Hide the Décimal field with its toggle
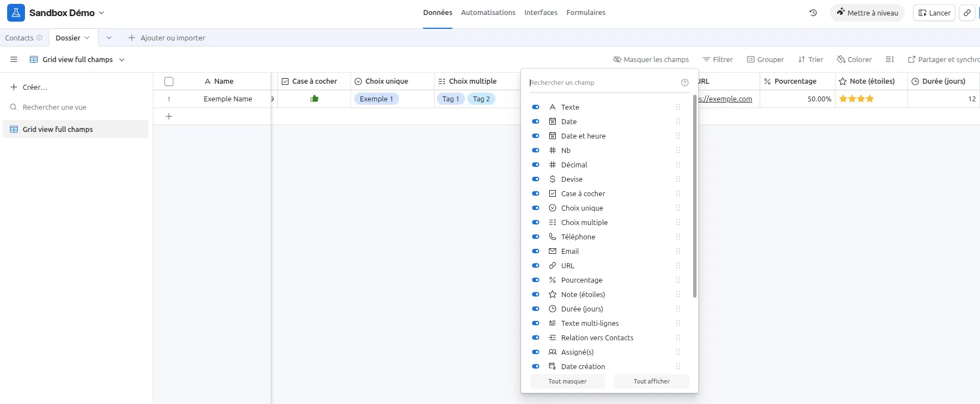The image size is (980, 404). coord(535,165)
